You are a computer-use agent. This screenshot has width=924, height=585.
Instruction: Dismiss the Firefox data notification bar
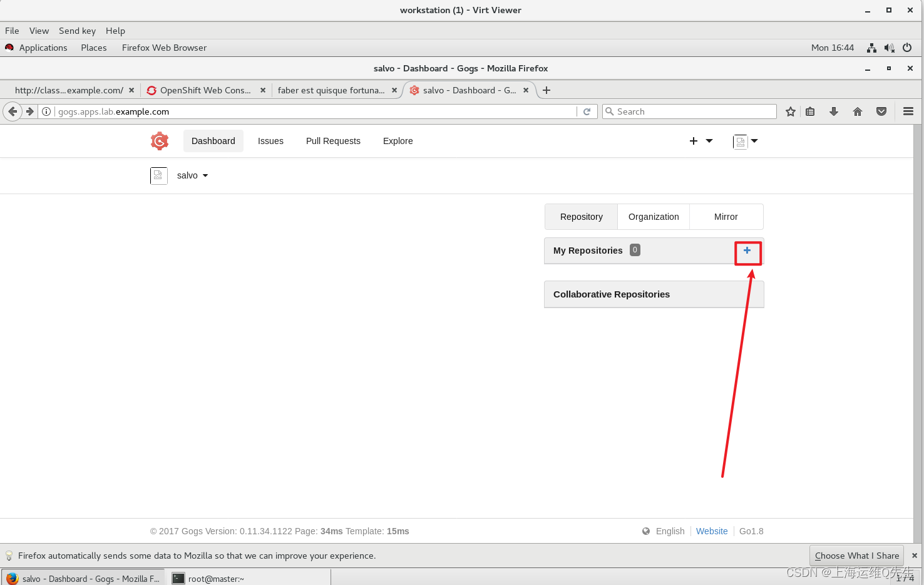pyautogui.click(x=914, y=556)
